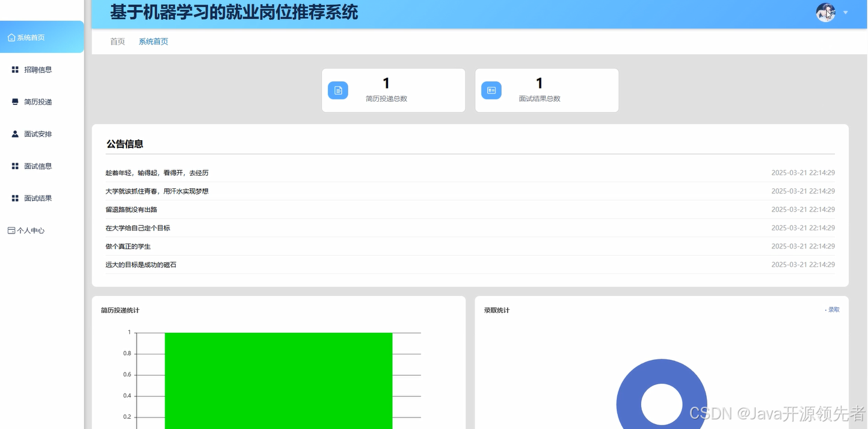Click the user avatar picture
This screenshot has height=429, width=868.
coord(825,12)
